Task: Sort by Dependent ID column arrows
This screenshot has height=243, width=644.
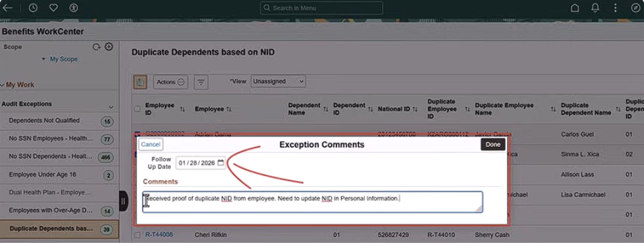Action: click(x=370, y=109)
